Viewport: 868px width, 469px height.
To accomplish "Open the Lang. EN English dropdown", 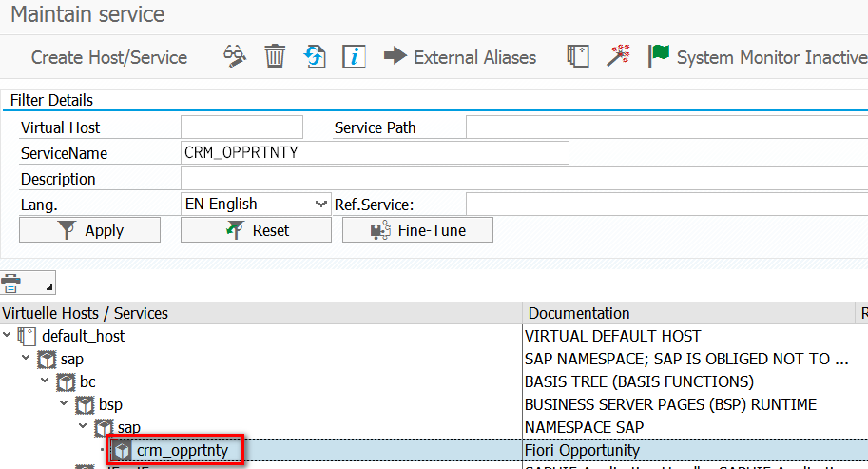I will 320,204.
